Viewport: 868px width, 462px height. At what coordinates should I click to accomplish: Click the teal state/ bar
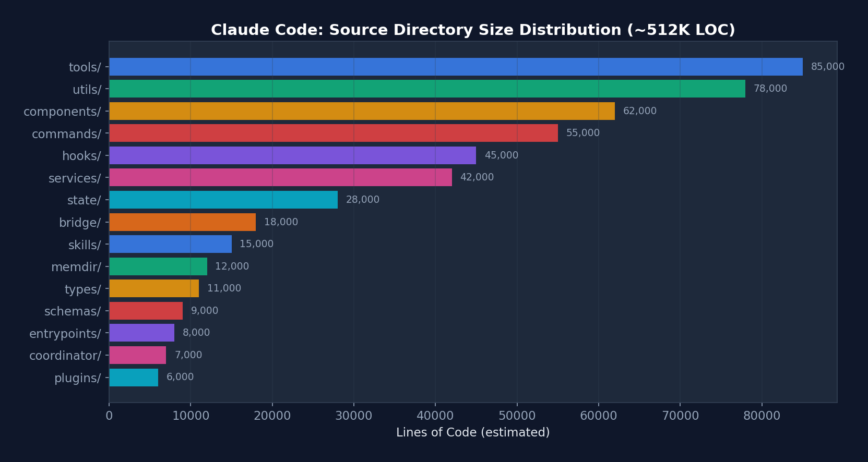pyautogui.click(x=223, y=200)
